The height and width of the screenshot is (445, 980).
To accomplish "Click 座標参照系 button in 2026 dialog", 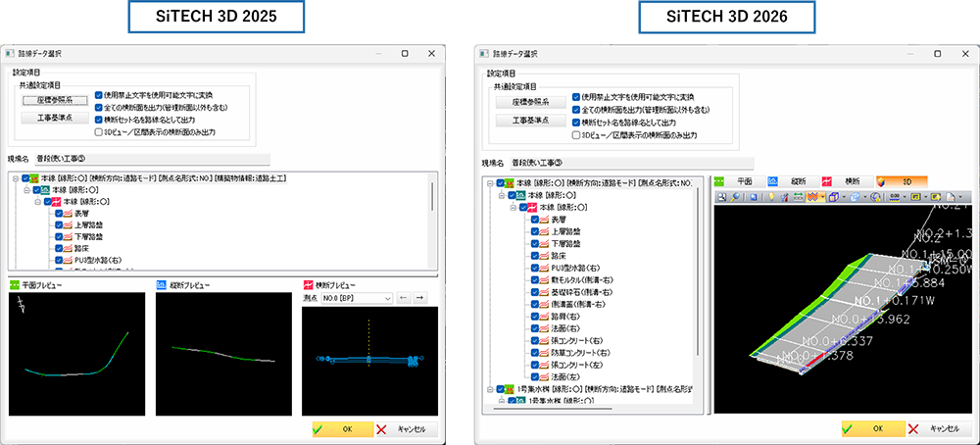I will [530, 102].
